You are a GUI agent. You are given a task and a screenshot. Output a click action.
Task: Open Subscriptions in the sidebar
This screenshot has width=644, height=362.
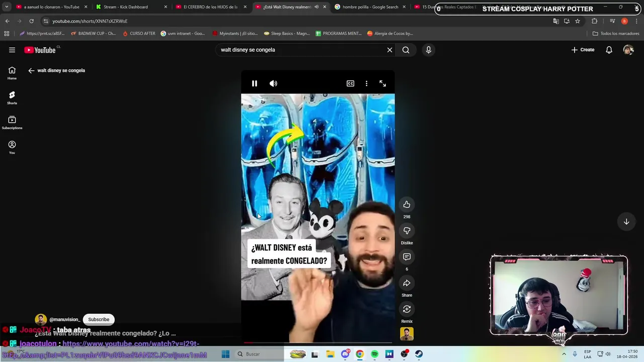tap(12, 122)
